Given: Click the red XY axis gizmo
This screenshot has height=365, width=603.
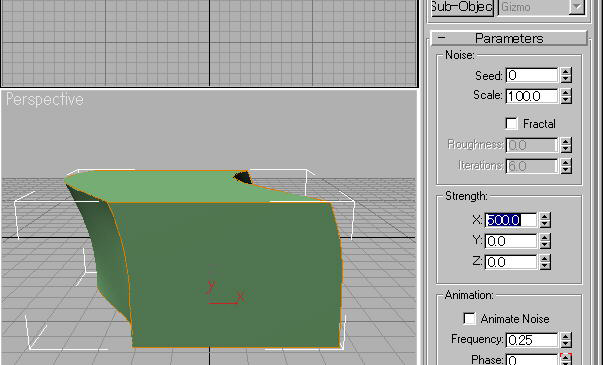Looking at the screenshot, I should click(225, 293).
